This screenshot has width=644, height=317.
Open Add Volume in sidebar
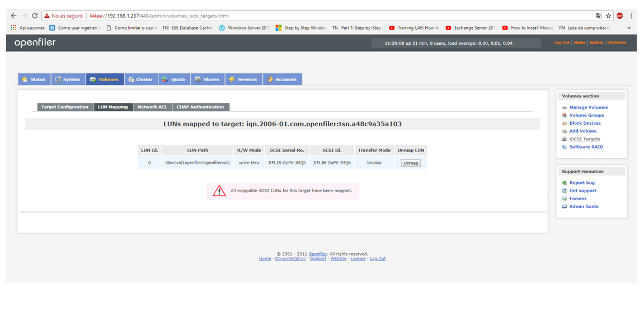[583, 131]
